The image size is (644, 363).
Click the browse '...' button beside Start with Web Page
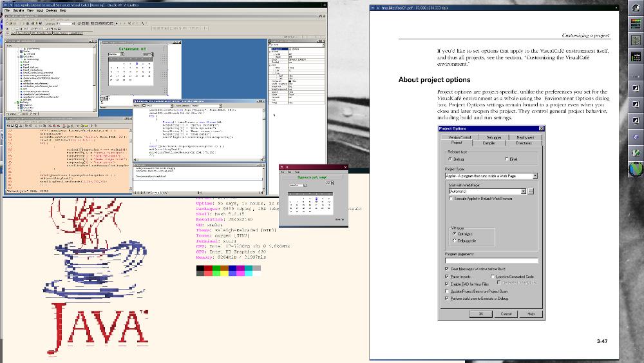[531, 191]
